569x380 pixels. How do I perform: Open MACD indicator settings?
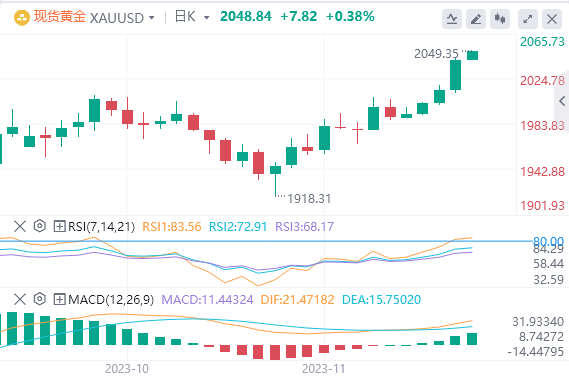pyautogui.click(x=40, y=299)
